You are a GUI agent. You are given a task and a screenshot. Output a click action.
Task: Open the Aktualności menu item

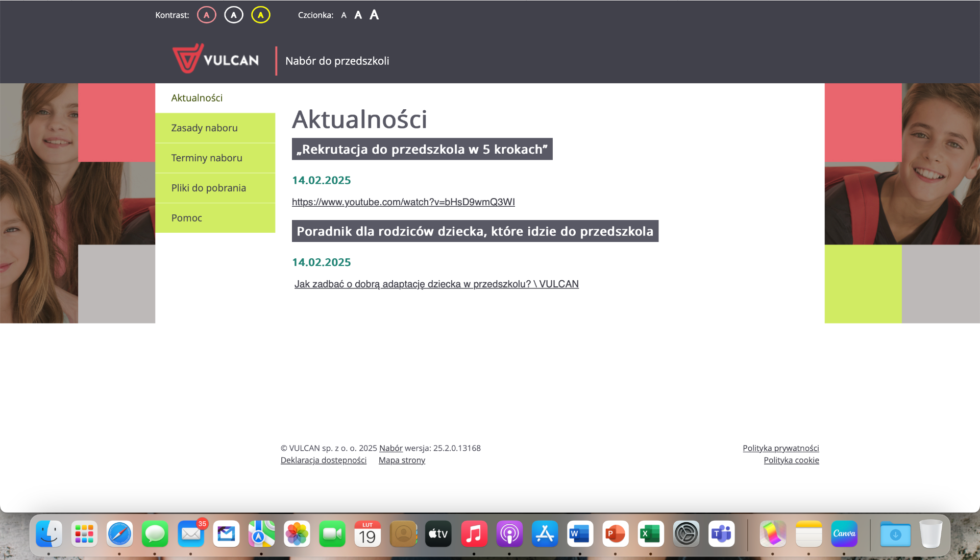(197, 98)
